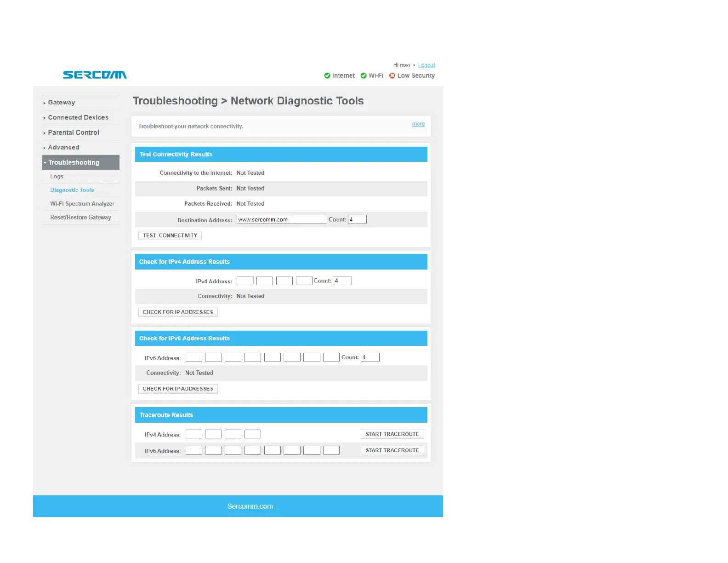Expand the Advanced menu
This screenshot has width=728, height=563.
63,148
